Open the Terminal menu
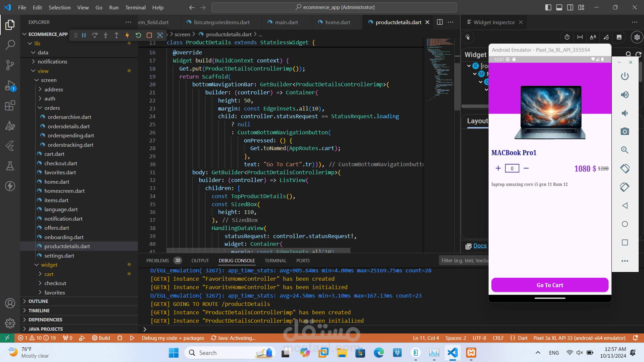 (135, 7)
